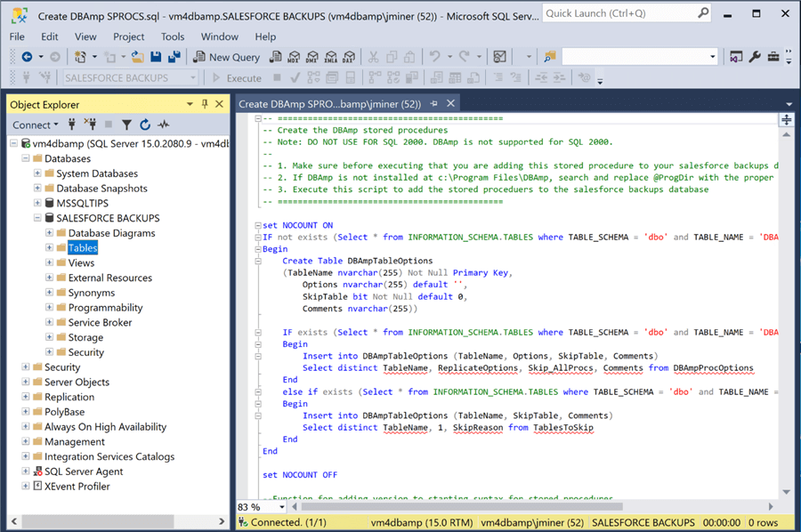
Task: Open the Window menu
Action: click(219, 36)
